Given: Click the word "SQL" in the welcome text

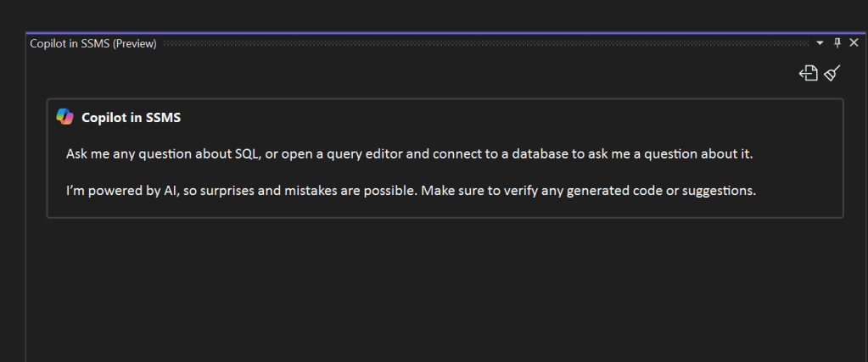Looking at the screenshot, I should pyautogui.click(x=248, y=154).
